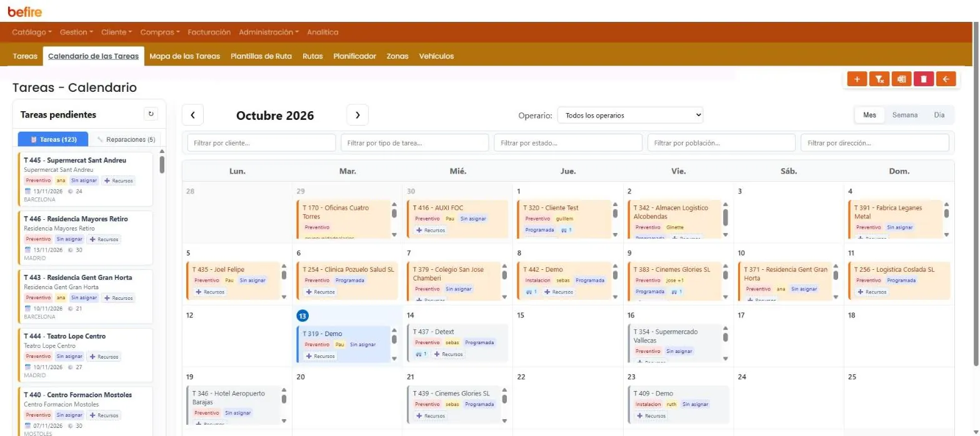Focus the Filtrar por tipo de tarea field
Image resolution: width=980 pixels, height=436 pixels.
(x=414, y=143)
